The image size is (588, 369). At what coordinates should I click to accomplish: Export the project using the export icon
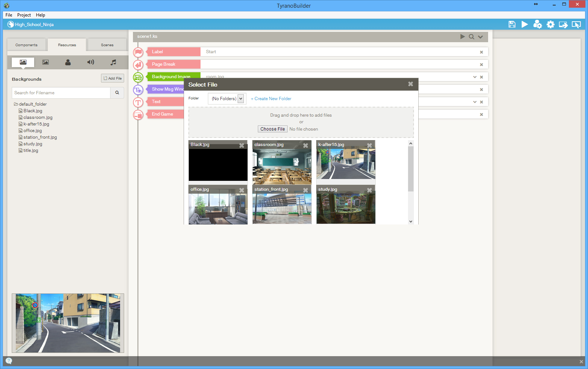[x=563, y=24]
